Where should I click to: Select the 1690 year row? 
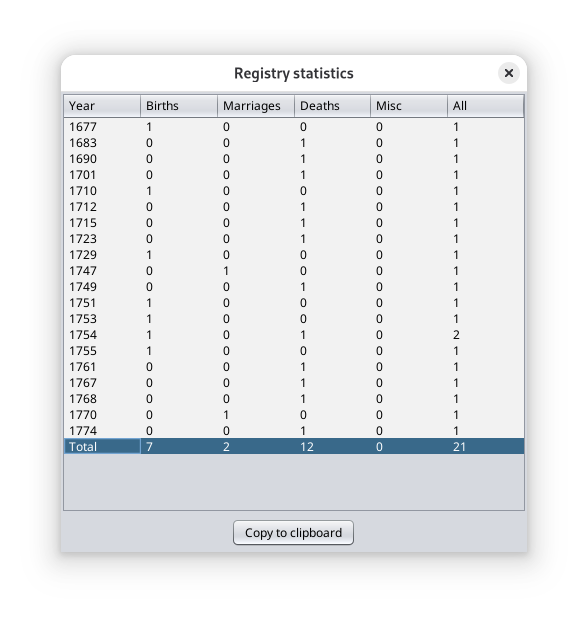click(294, 159)
